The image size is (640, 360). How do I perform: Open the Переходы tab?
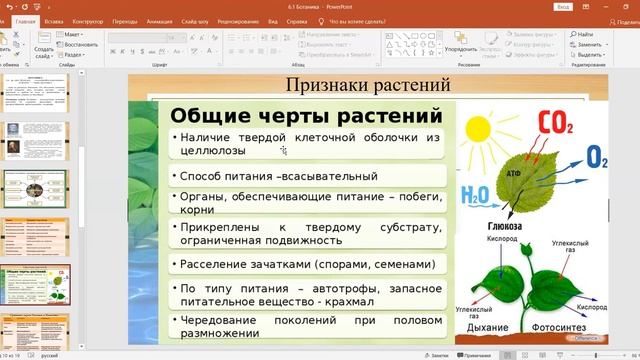coord(125,22)
